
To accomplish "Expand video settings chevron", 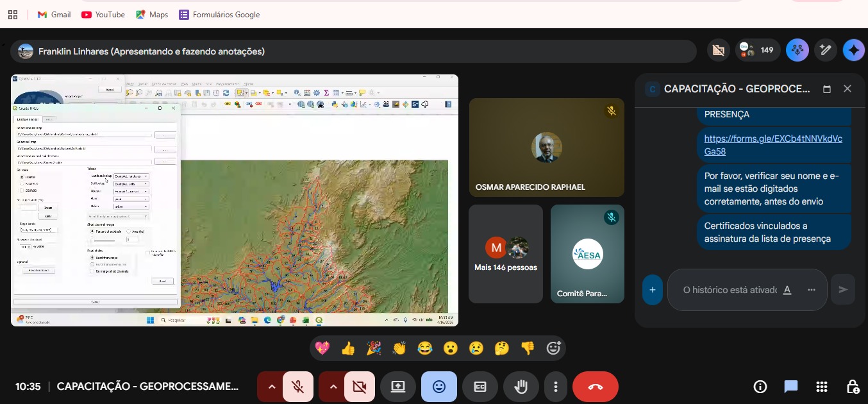I will pyautogui.click(x=333, y=387).
